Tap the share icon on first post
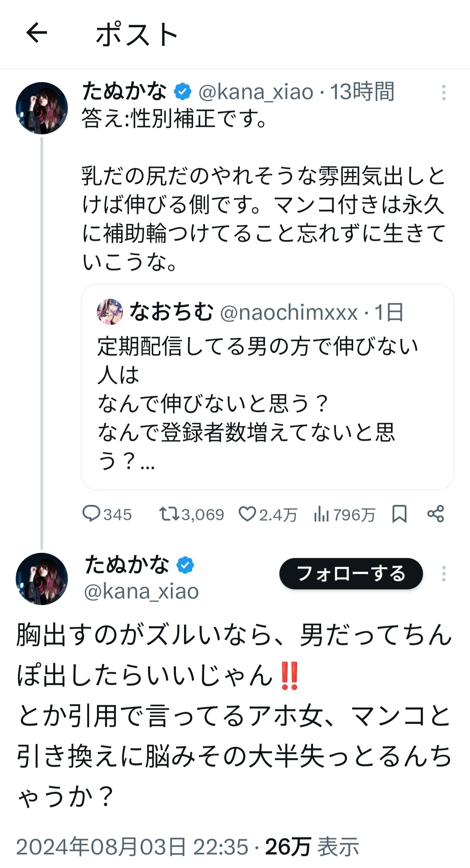 436,514
